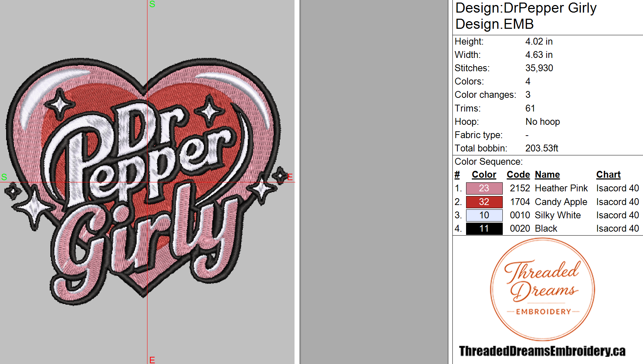Screen dimensions: 643x364
Task: Click the Silky White thread name
Action: point(558,215)
